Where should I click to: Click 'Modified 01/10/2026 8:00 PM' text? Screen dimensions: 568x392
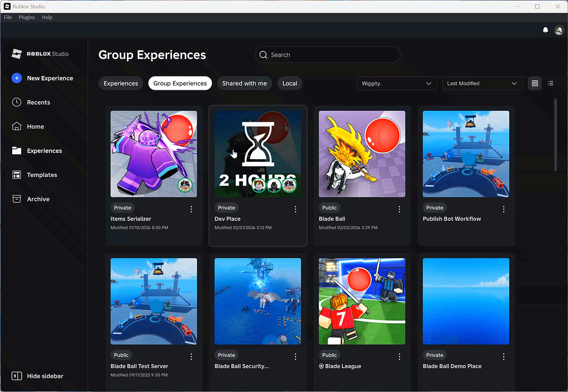[139, 228]
